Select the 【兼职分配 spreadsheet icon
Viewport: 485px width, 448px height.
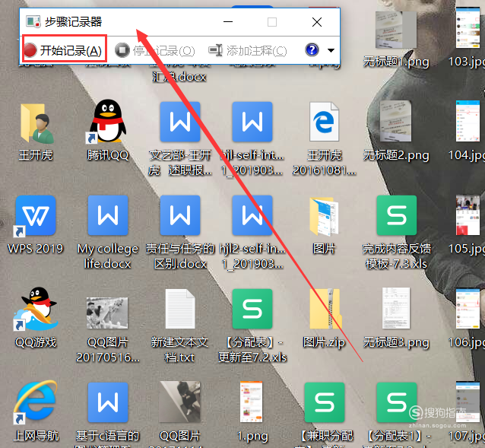pos(324,402)
